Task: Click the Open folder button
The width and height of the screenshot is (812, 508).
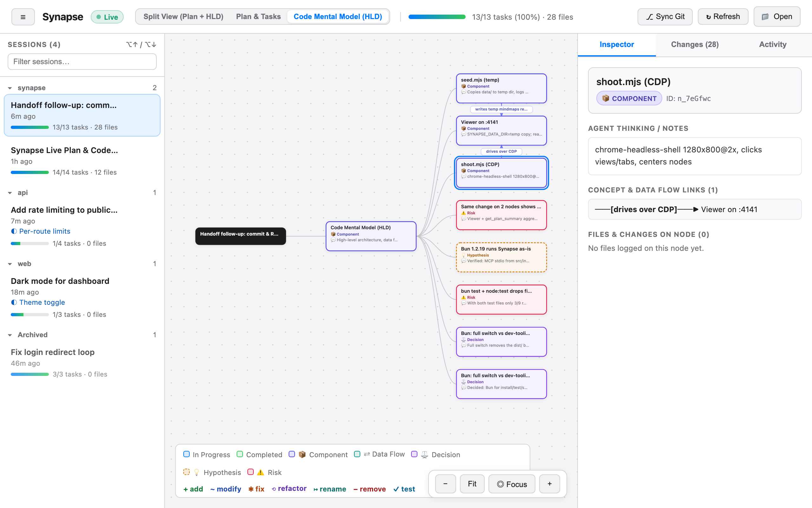Action: coord(777,17)
